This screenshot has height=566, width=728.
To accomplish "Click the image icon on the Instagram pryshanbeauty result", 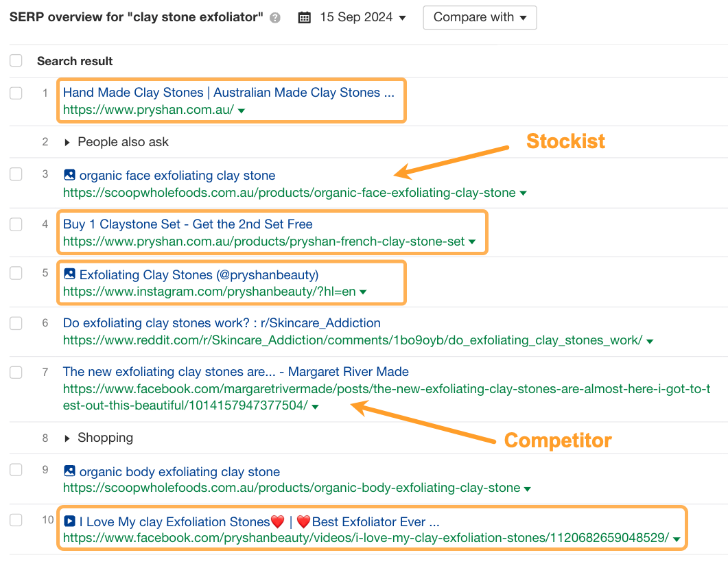I will coord(69,274).
